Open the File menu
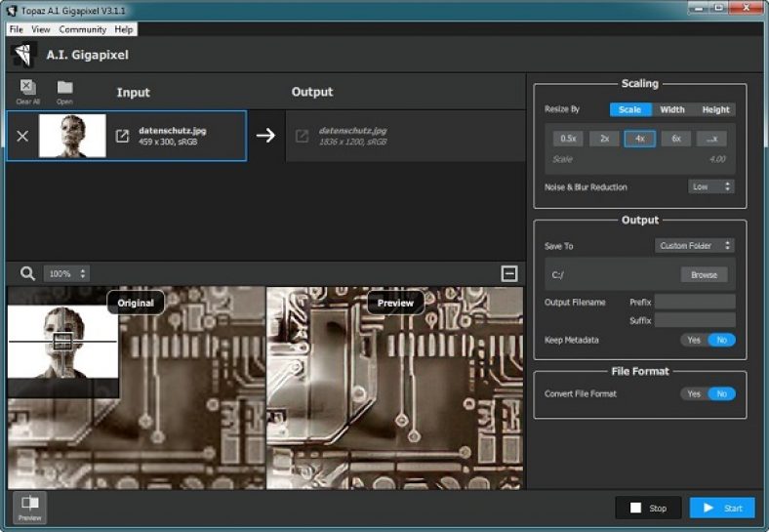Screen dimensions: 769x532 16,29
